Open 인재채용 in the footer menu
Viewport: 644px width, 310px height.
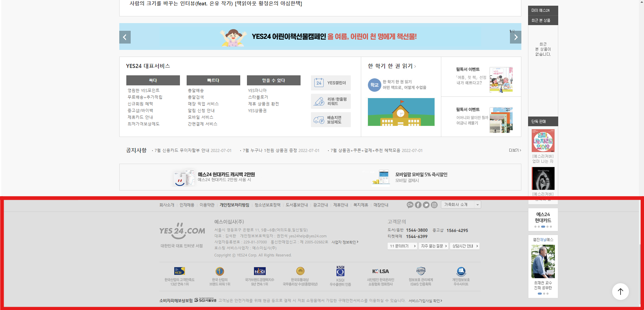(187, 205)
